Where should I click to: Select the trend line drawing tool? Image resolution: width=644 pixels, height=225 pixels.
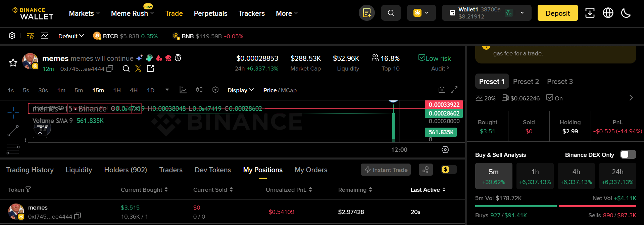(13, 131)
